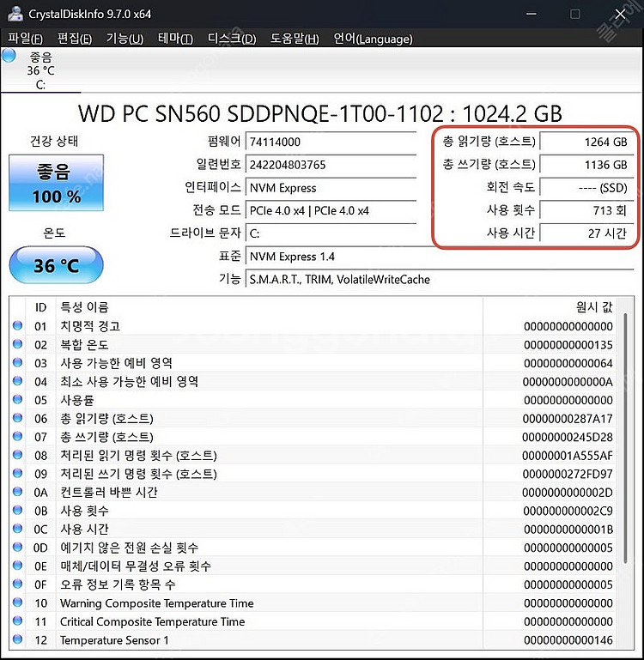
Task: Click raw value 0000000287A17
Action: point(568,419)
